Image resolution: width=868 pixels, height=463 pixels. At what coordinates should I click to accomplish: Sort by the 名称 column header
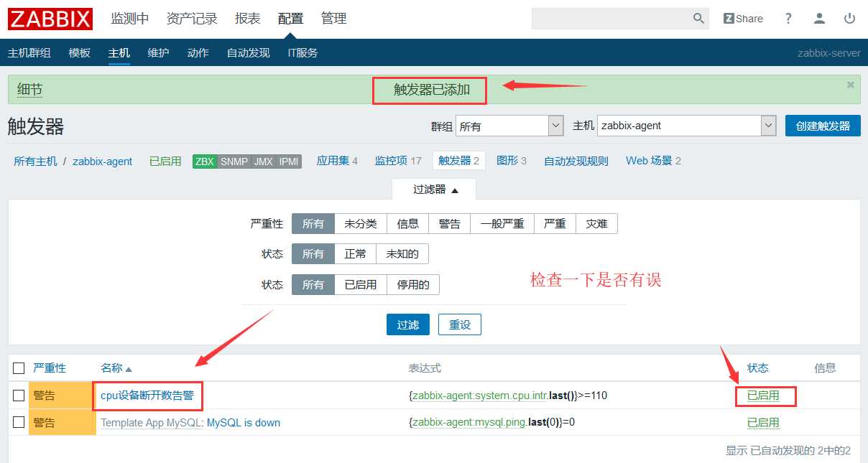coord(116,368)
